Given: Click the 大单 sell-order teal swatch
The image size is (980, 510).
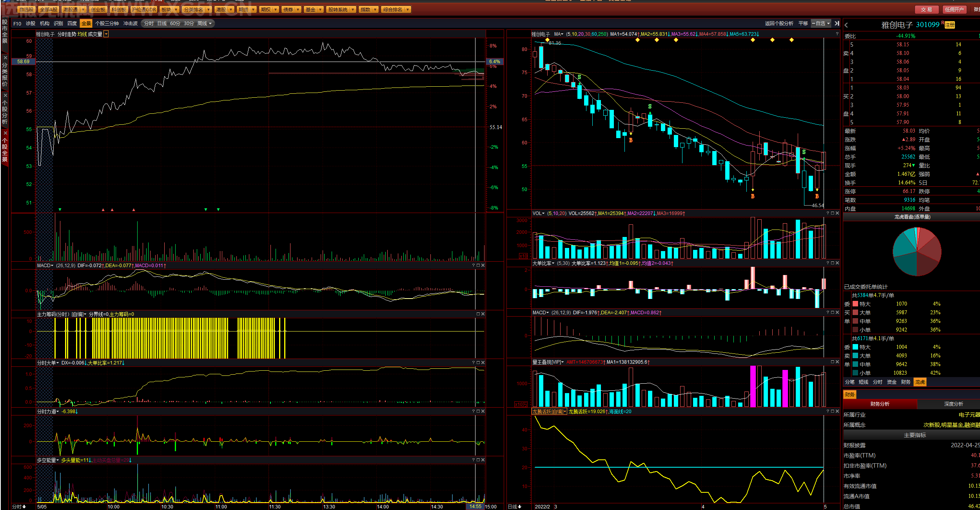Looking at the screenshot, I should [x=855, y=356].
